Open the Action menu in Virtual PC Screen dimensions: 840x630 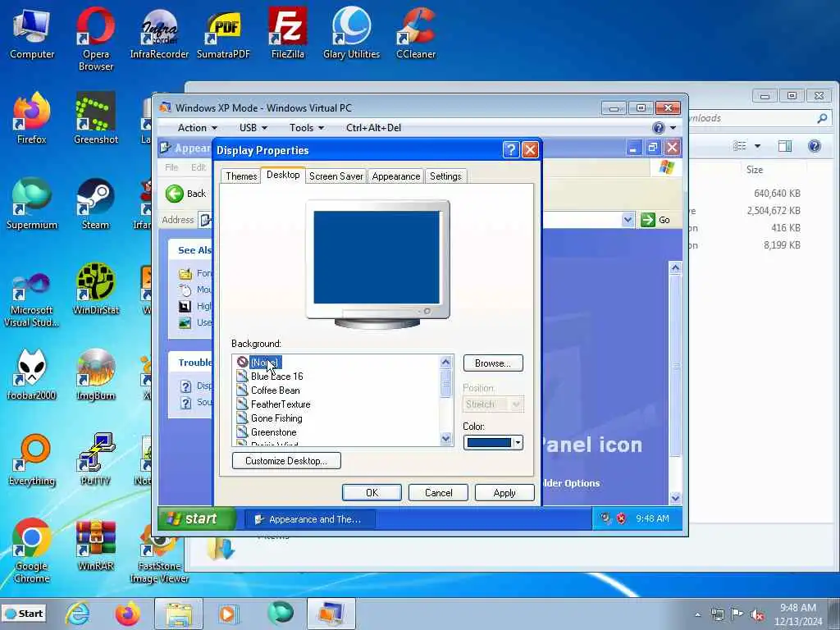(197, 127)
